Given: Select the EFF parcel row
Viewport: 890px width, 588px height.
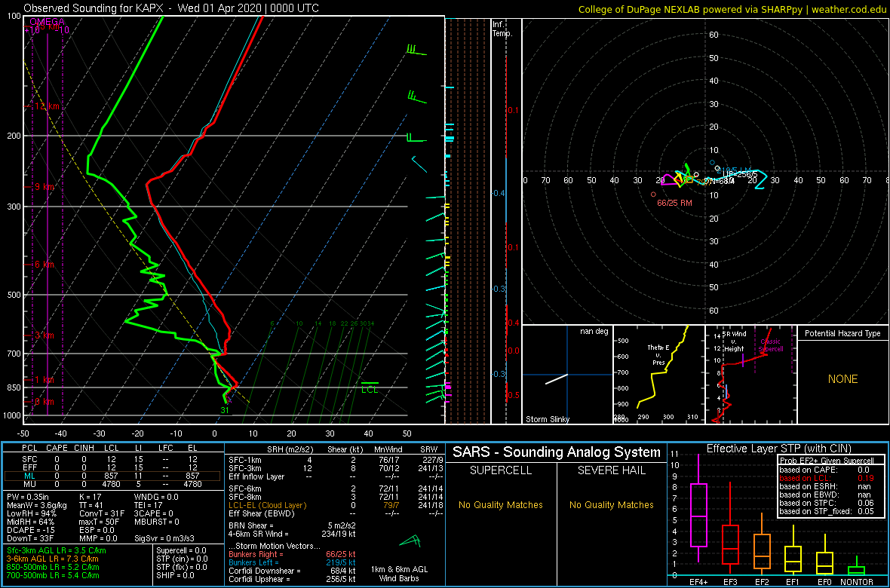Looking at the screenshot, I should pyautogui.click(x=112, y=467).
